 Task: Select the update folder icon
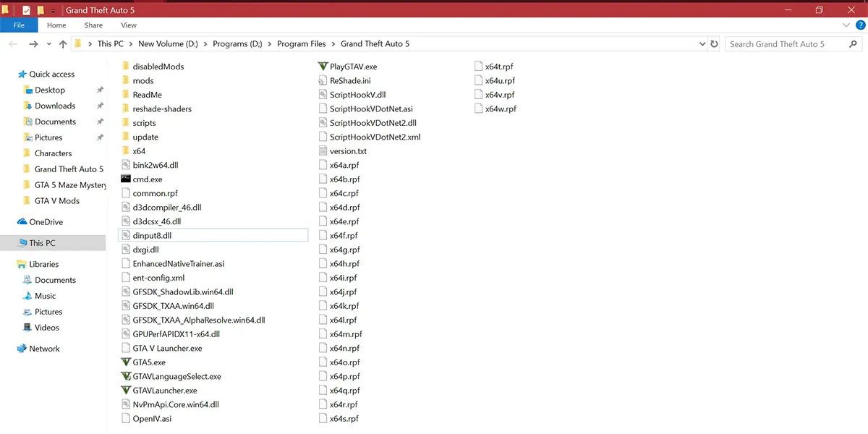point(126,137)
